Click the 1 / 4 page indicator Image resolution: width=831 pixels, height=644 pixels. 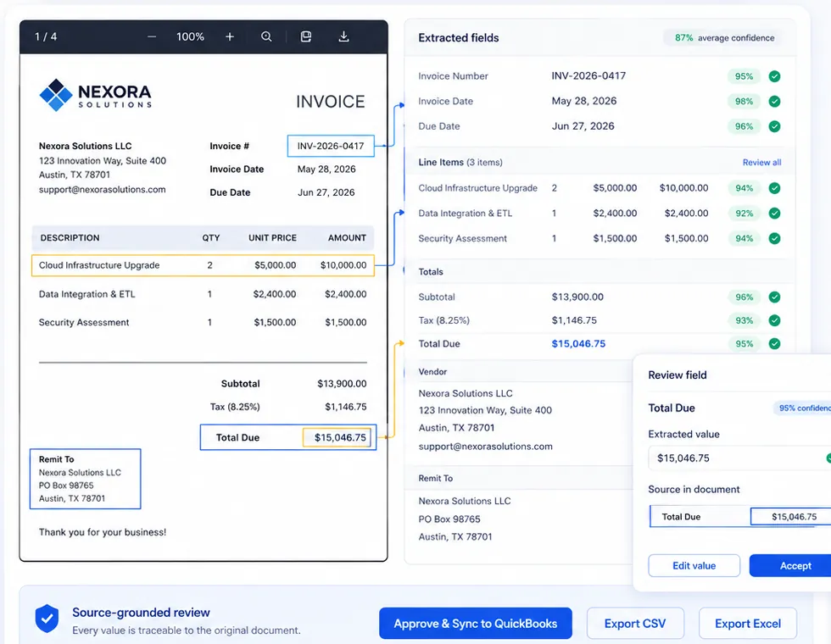(46, 36)
